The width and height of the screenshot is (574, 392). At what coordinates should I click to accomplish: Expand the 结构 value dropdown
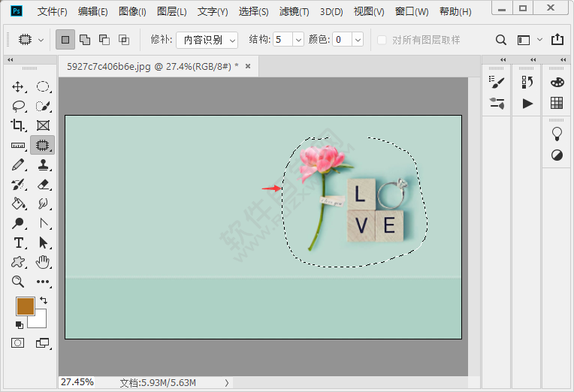pos(298,40)
